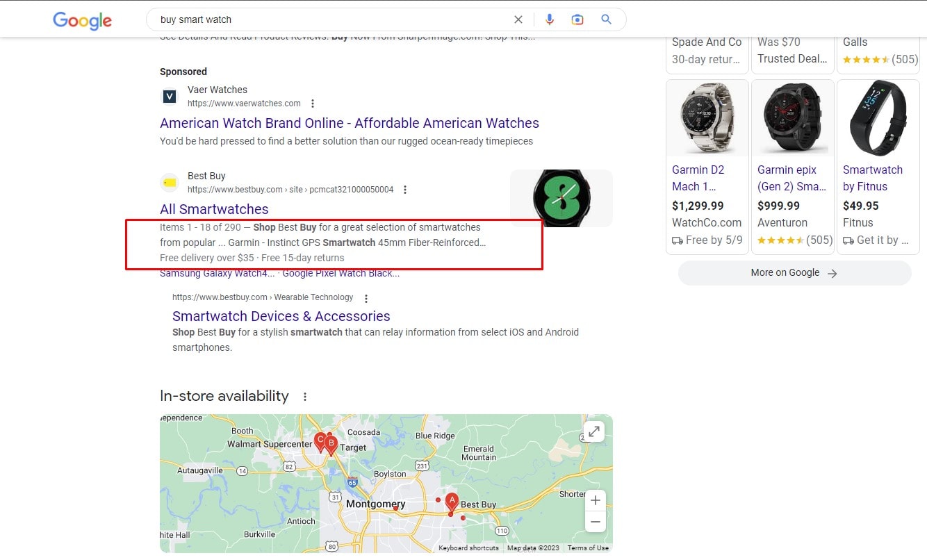Clear the search box text
Screen dimensions: 927x560
[518, 19]
